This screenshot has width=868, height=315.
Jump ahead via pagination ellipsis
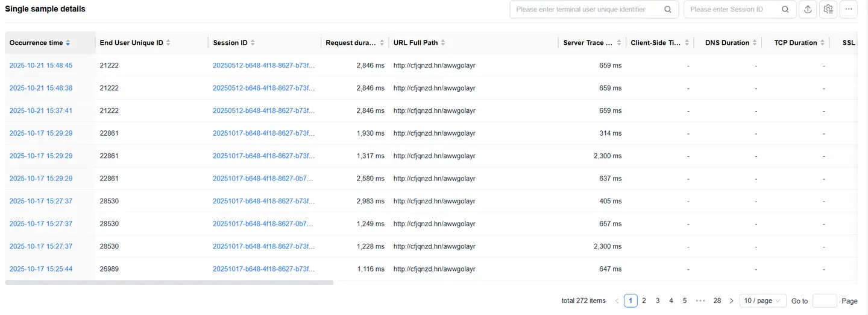pyautogui.click(x=700, y=301)
